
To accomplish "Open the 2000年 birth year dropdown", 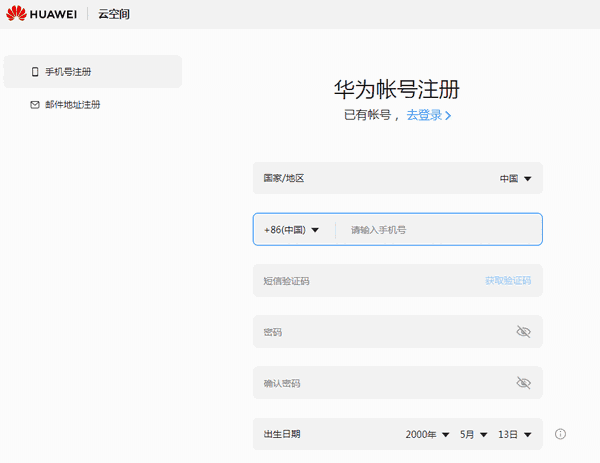I will tap(427, 434).
